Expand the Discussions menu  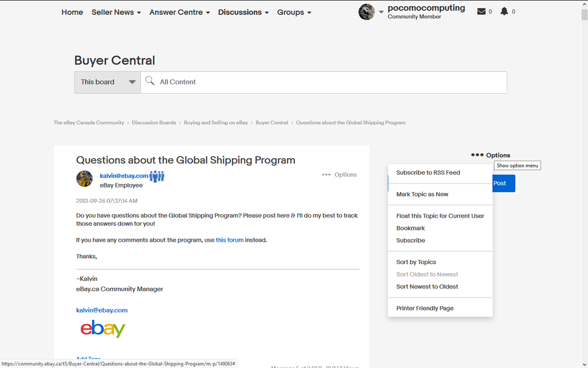(243, 12)
